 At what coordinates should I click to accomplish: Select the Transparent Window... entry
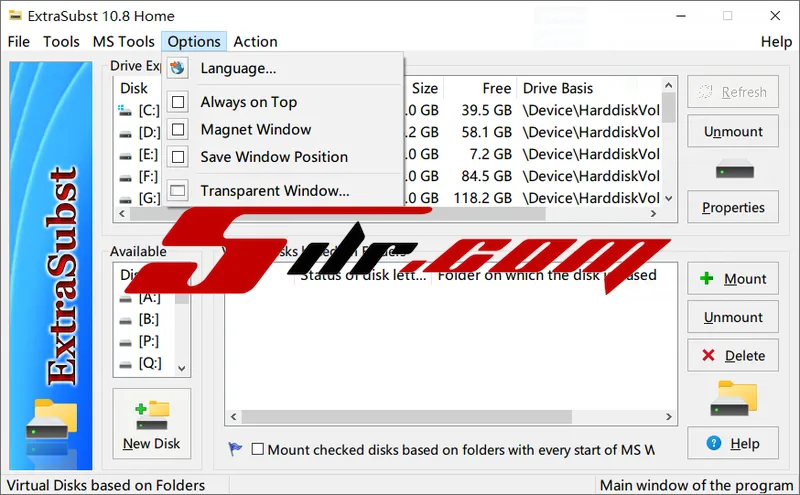coord(274,191)
